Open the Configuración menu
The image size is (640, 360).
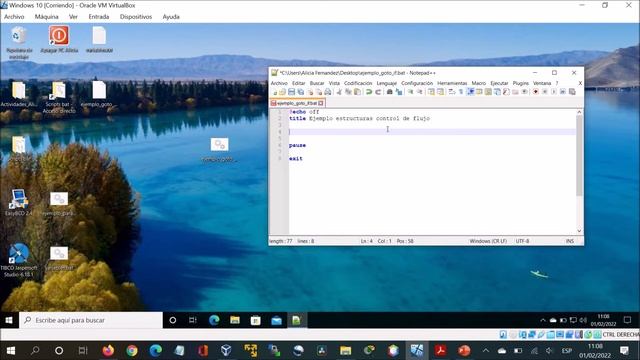pos(417,83)
